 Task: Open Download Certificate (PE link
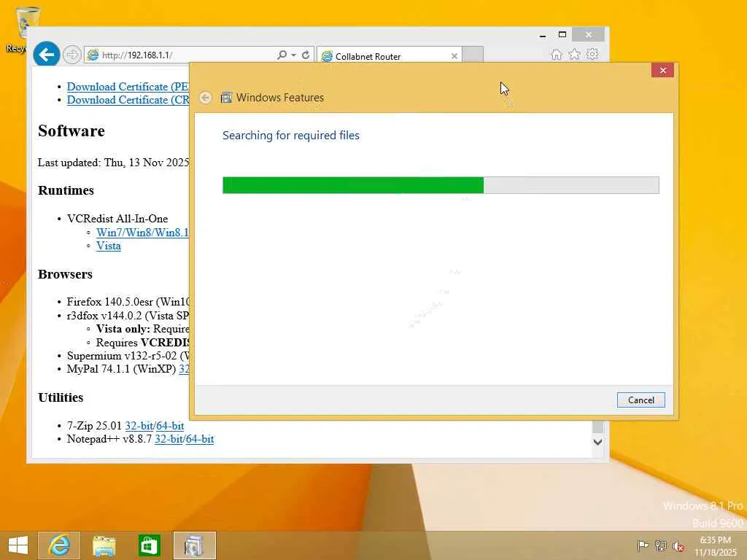pyautogui.click(x=128, y=87)
